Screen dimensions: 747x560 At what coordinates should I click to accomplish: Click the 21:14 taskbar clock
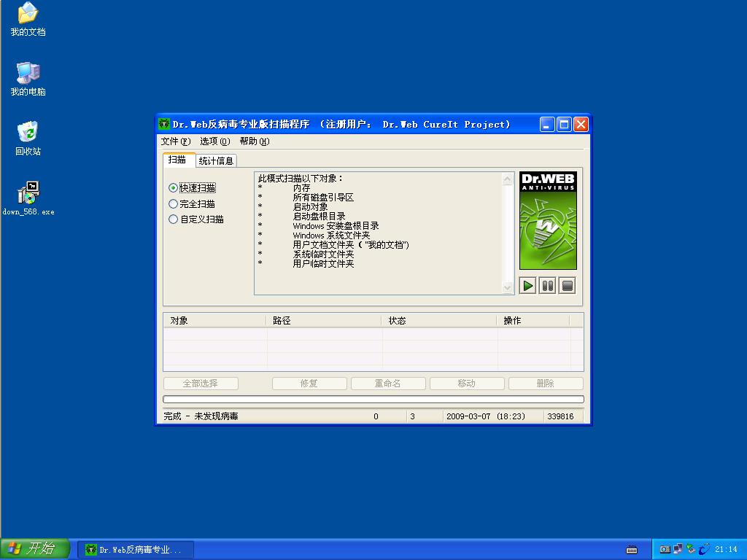pos(726,550)
